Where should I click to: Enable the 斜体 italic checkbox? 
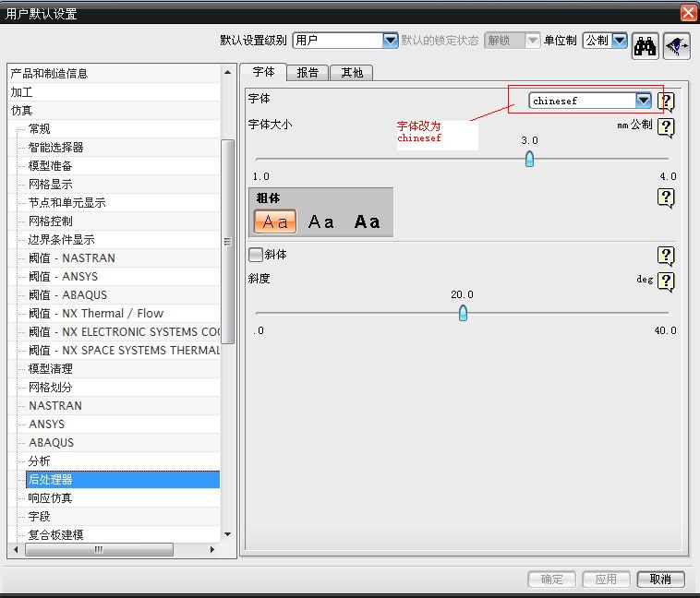point(256,255)
